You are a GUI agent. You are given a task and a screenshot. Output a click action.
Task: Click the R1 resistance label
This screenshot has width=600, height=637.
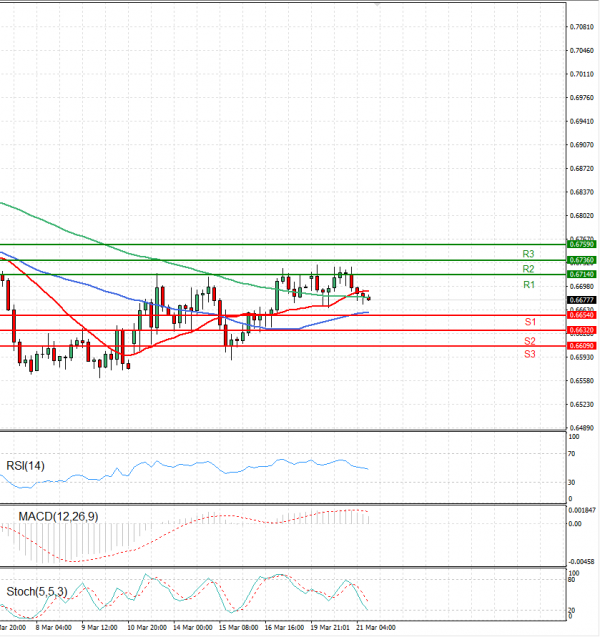click(x=529, y=285)
